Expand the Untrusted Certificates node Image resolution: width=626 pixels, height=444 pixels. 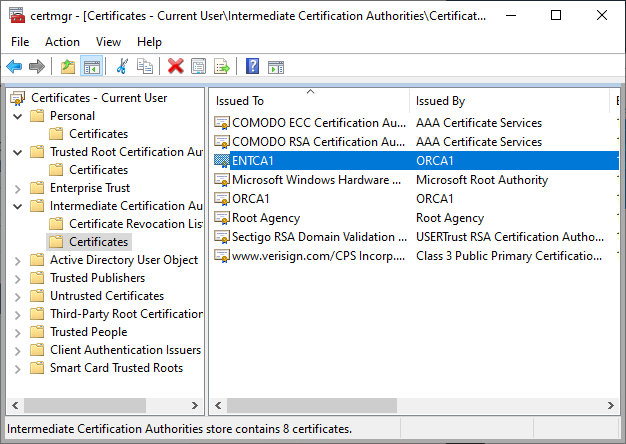click(x=18, y=297)
